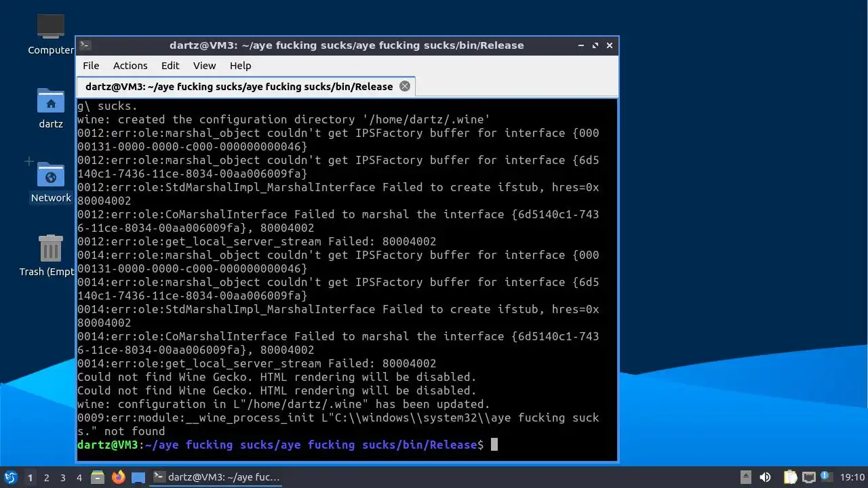Open the update notifier tray icon
868x488 pixels.
click(x=827, y=477)
